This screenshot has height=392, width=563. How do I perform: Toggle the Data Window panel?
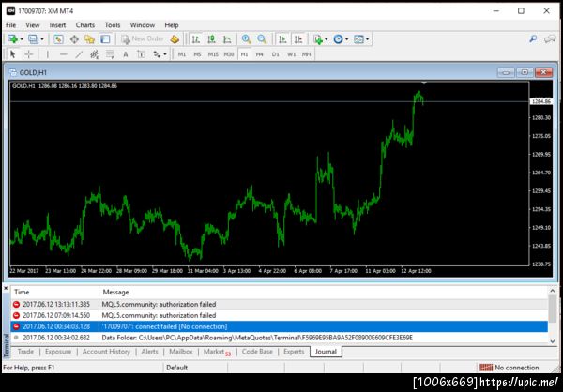[74, 39]
